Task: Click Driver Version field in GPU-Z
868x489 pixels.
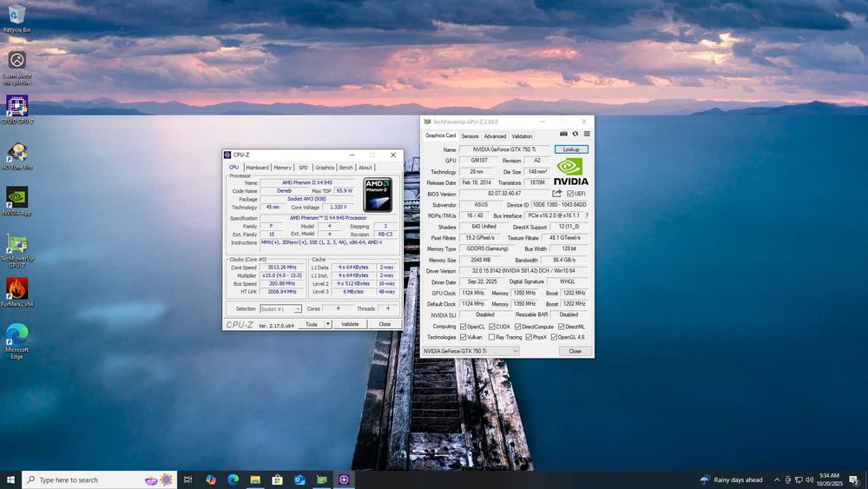Action: (x=523, y=271)
